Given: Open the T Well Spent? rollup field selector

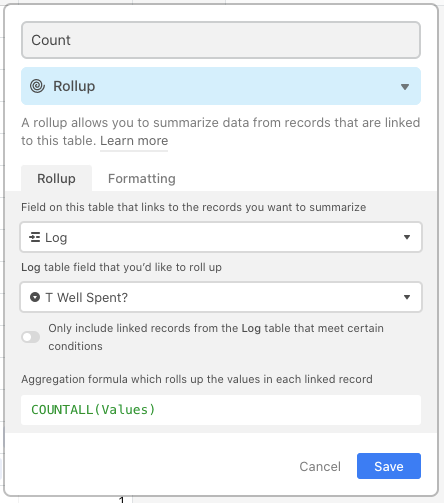Looking at the screenshot, I should [x=221, y=297].
